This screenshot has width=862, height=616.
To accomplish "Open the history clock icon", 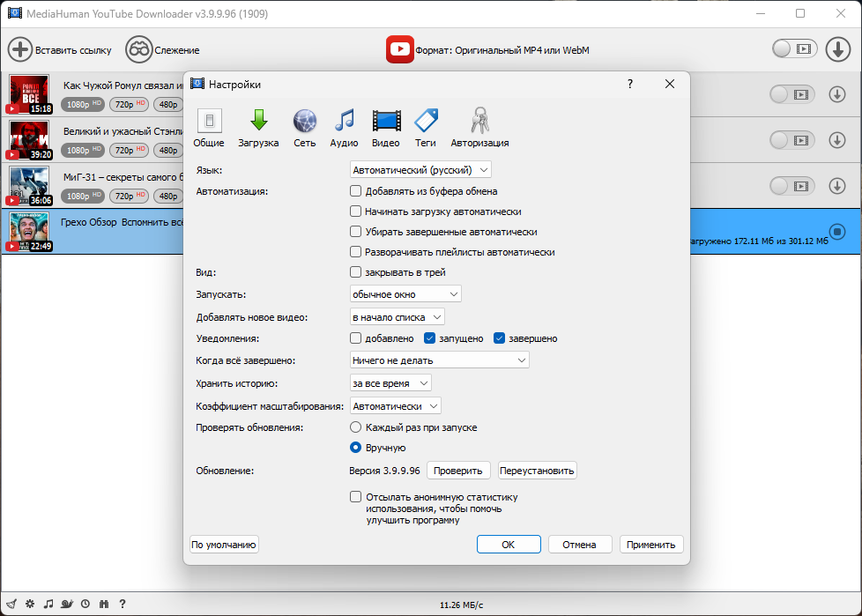I will pyautogui.click(x=85, y=605).
